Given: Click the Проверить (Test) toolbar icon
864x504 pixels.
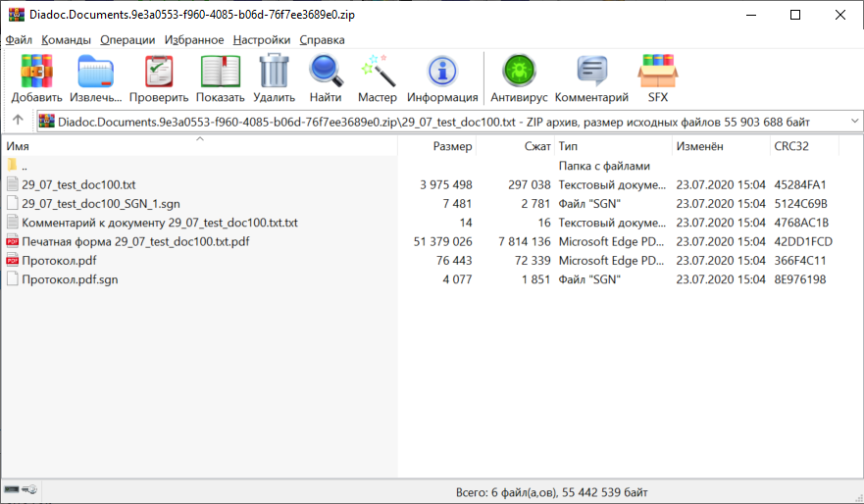Looking at the screenshot, I should click(159, 71).
